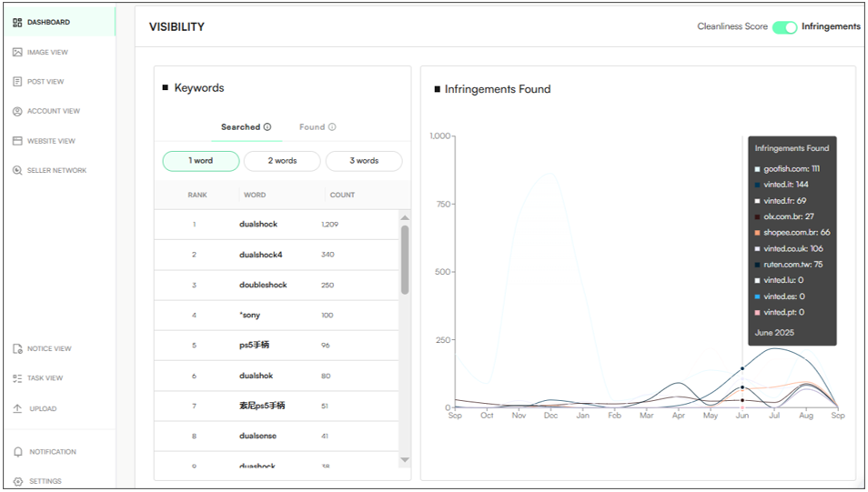
Task: Open Account View person icon
Action: [x=17, y=111]
